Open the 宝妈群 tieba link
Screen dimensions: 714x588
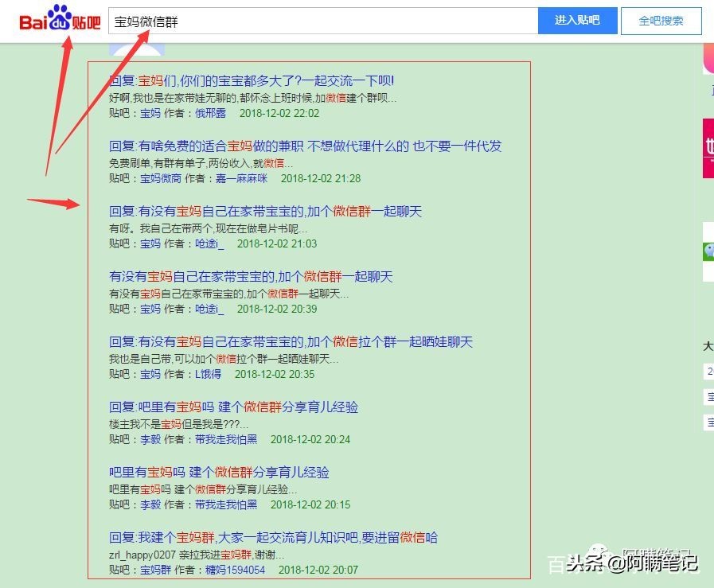(x=156, y=570)
